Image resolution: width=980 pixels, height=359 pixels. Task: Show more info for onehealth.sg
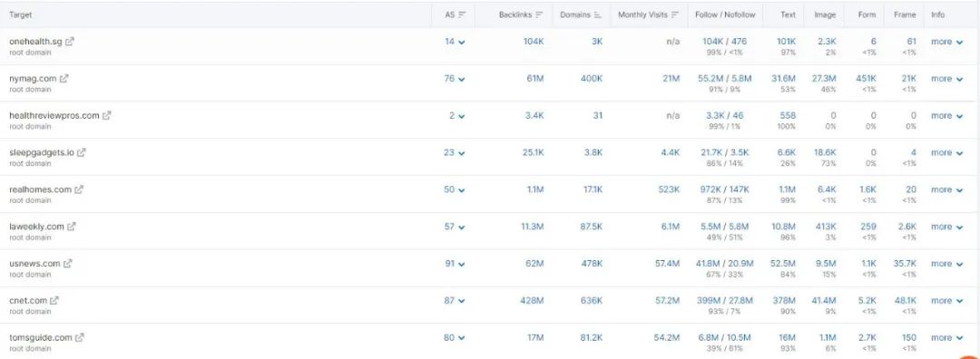click(946, 42)
